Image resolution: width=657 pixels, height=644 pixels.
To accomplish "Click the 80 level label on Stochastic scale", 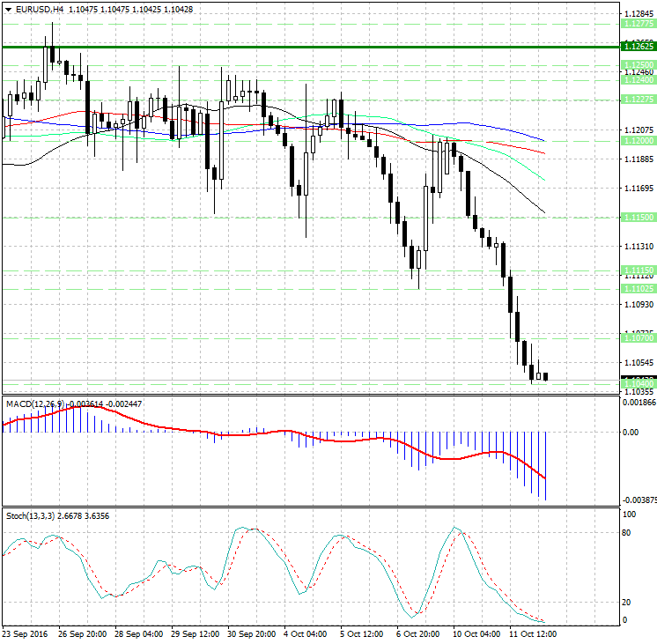I will [629, 533].
